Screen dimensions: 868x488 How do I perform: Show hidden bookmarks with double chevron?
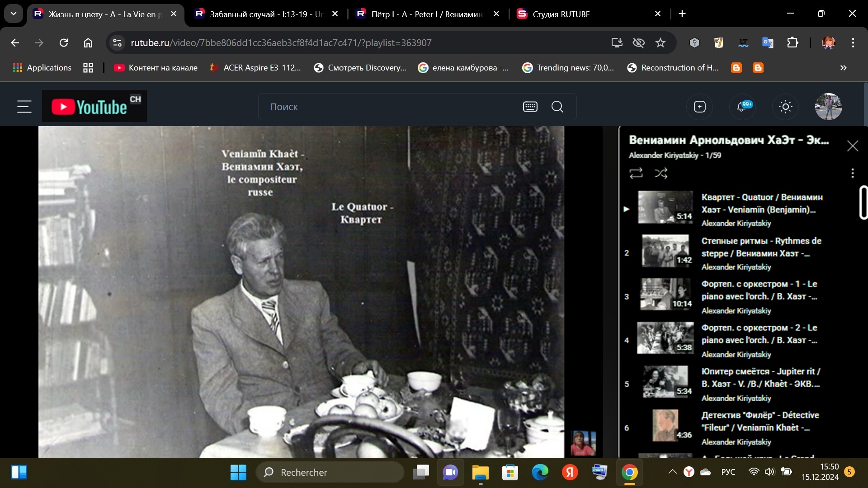[x=843, y=68]
